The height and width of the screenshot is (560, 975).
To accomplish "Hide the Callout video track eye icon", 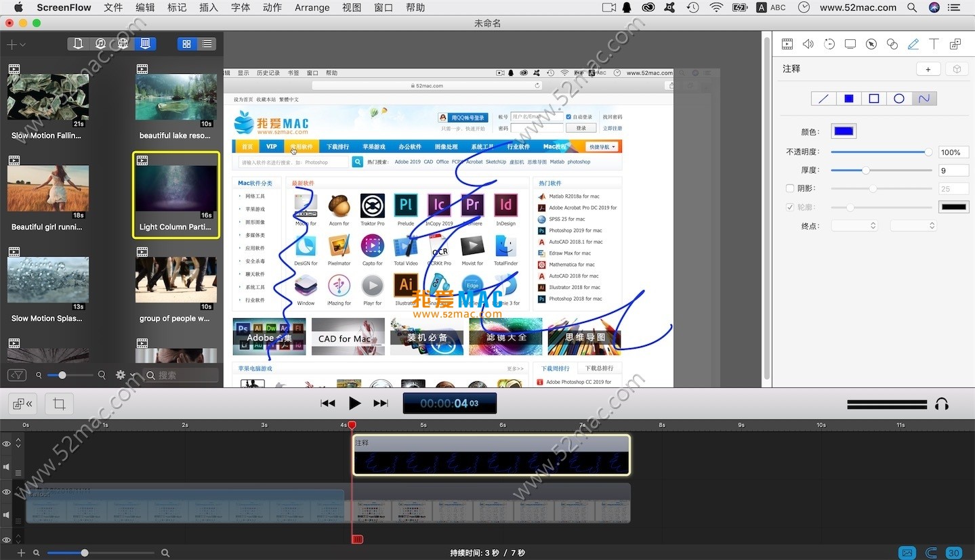I will click(x=6, y=492).
